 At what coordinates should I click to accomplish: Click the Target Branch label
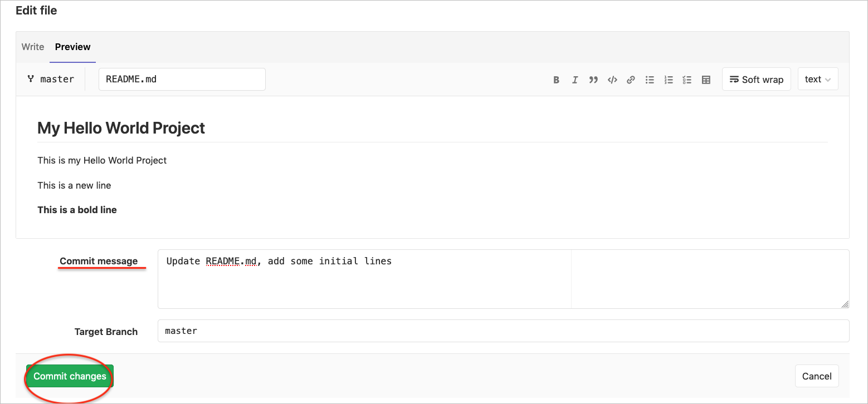point(106,332)
